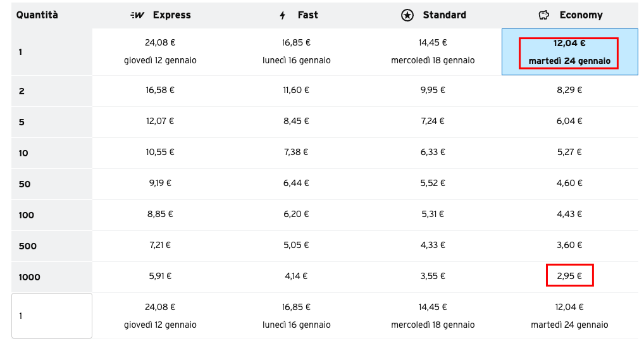This screenshot has height=348, width=644.
Task: Choose Fast price 11,60 € for quantity 2
Action: [296, 90]
